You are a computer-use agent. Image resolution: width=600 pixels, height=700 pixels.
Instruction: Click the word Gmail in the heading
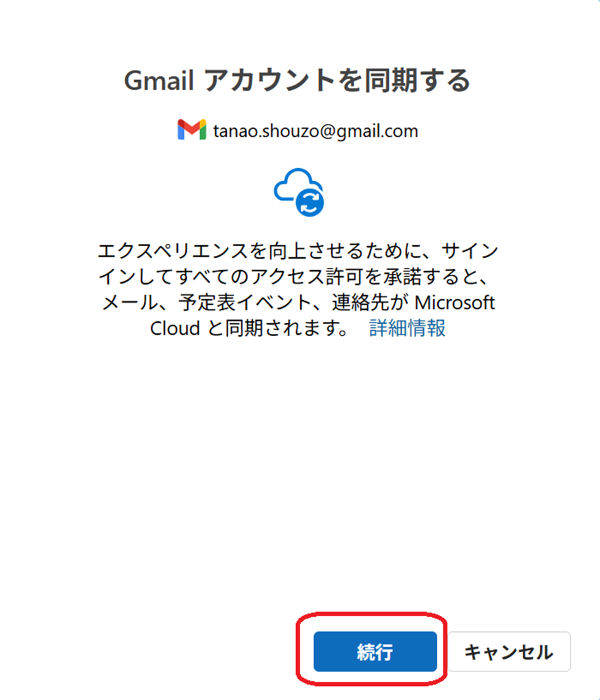(159, 81)
